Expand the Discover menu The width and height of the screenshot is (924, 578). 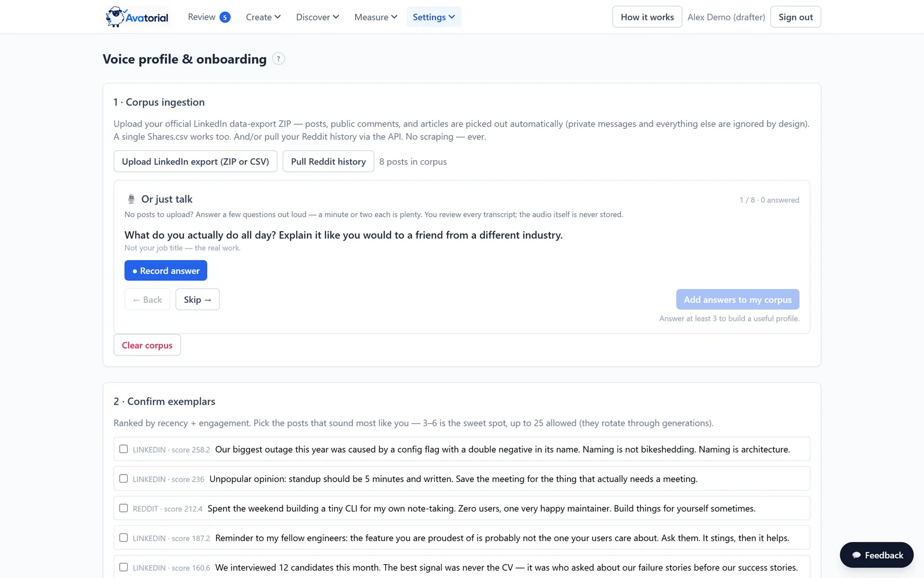tap(318, 17)
